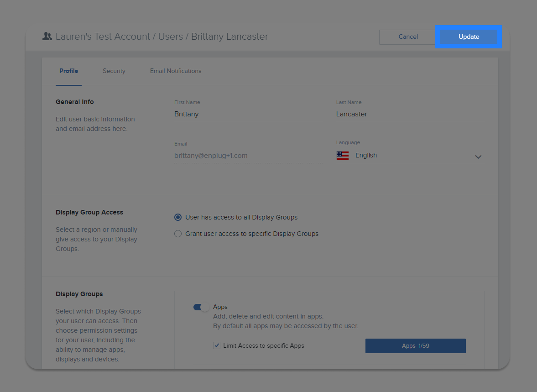Toggle the Apps permission switch

[201, 307]
